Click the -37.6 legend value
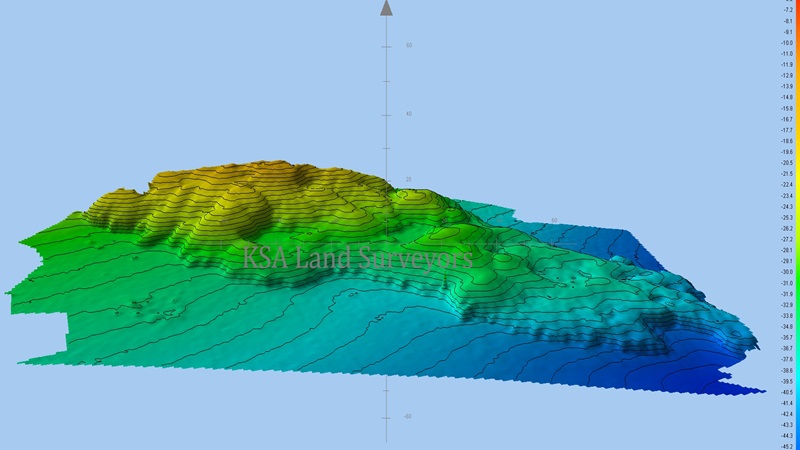Screen dimensions: 800x450 pos(787,359)
